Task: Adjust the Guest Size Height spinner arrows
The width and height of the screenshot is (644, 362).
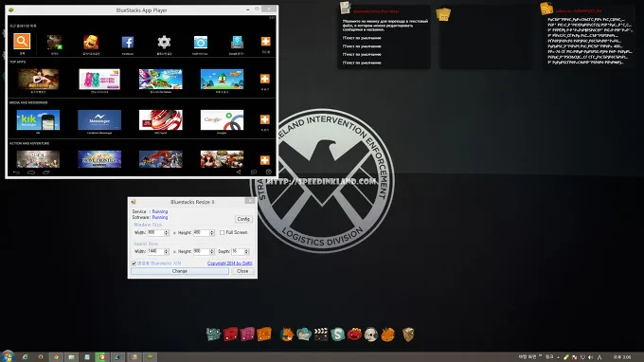Action: (x=212, y=251)
